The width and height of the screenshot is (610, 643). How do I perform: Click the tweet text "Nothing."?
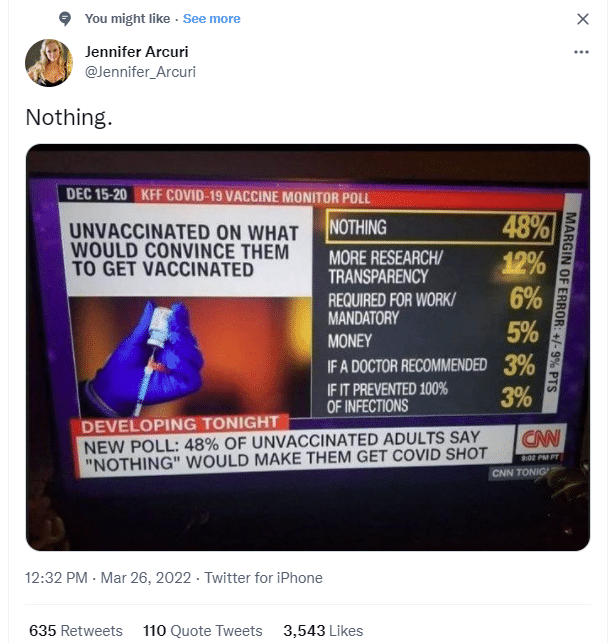pyautogui.click(x=69, y=117)
